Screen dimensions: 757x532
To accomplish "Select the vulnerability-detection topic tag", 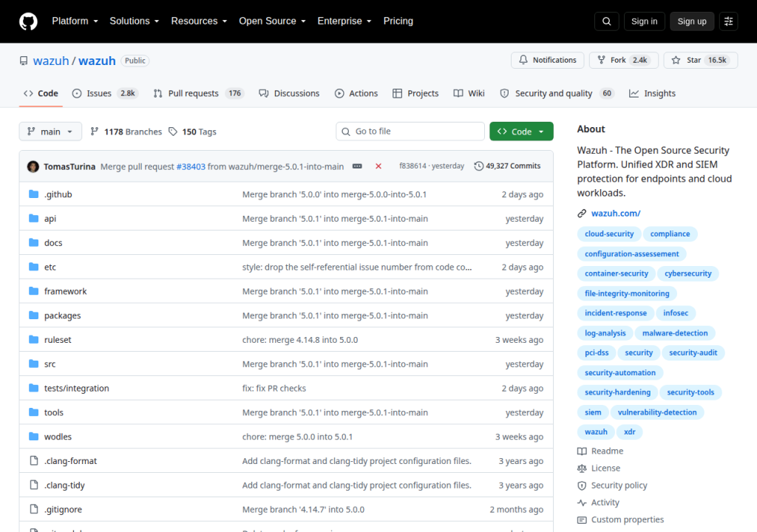I will 657,412.
